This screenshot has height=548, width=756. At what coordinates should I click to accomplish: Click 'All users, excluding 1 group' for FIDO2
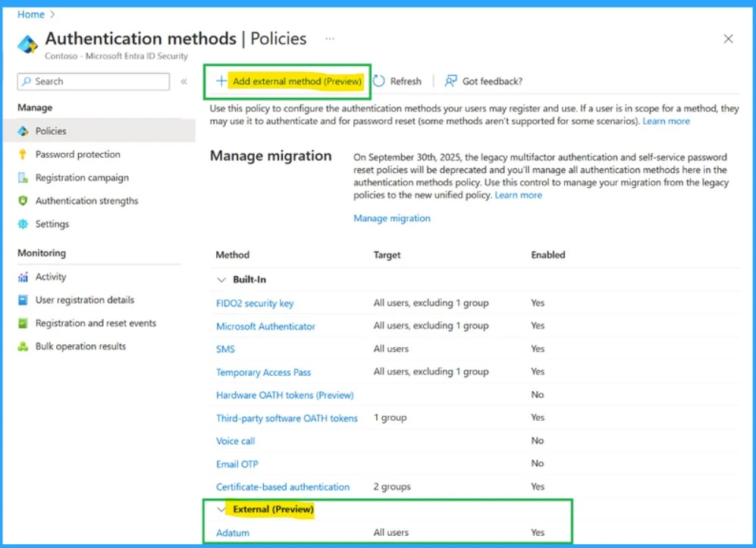click(431, 302)
